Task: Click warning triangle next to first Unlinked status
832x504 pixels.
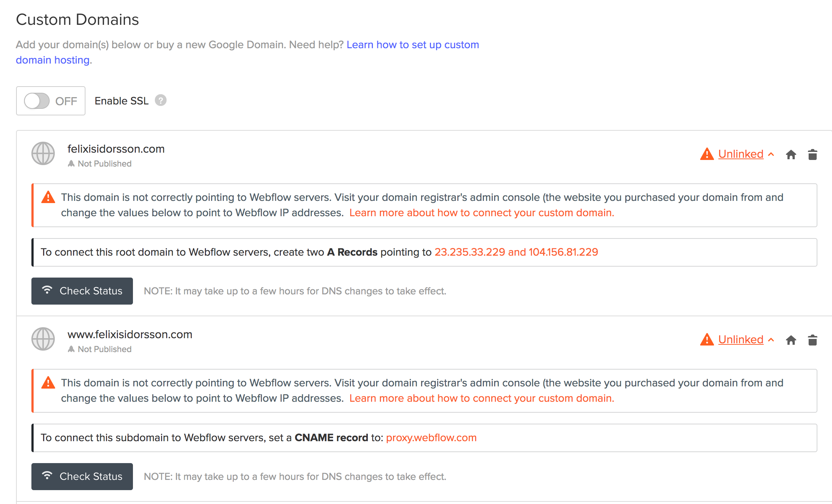Action: pos(707,154)
